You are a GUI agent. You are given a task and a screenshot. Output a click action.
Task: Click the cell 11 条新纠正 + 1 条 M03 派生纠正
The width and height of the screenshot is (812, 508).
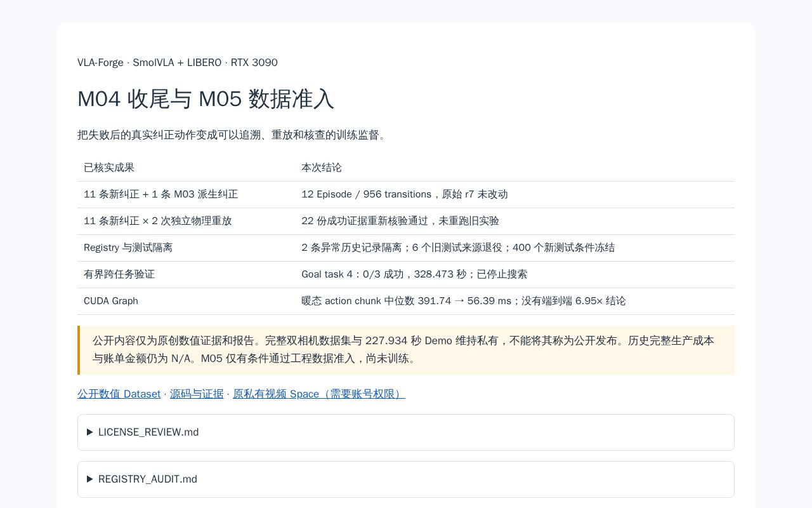pyautogui.click(x=186, y=194)
